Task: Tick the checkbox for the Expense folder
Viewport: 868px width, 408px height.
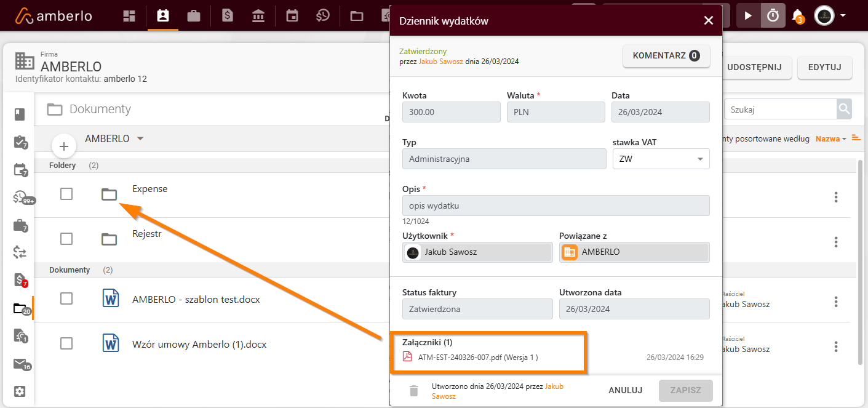Action: click(x=66, y=194)
